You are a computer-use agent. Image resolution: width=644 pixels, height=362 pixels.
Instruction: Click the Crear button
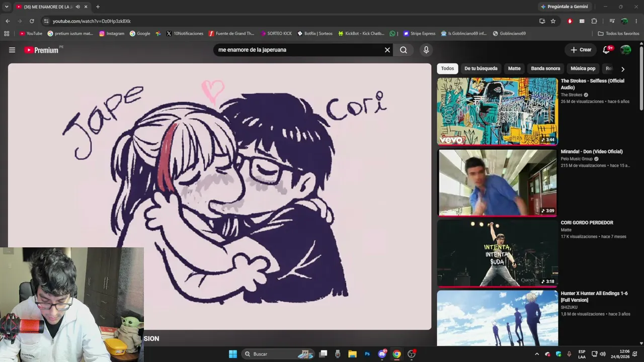(581, 50)
